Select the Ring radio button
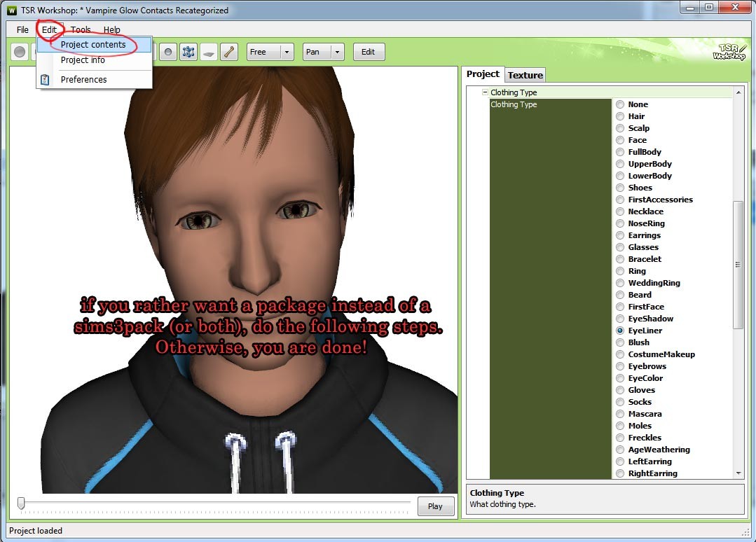Screen dimensions: 756x542 tap(620, 271)
